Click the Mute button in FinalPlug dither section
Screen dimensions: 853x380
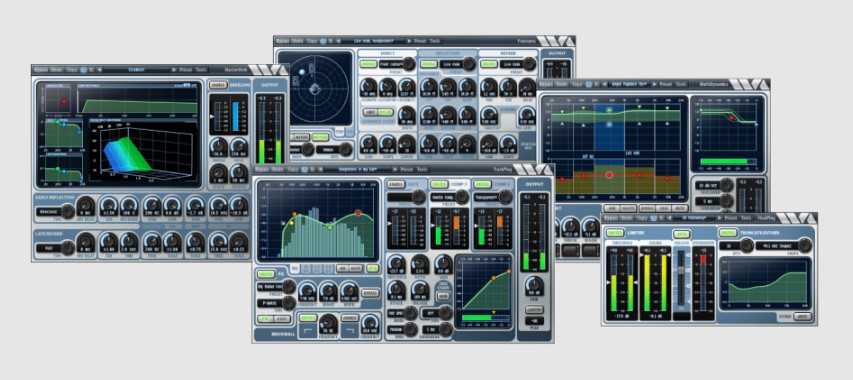801,316
